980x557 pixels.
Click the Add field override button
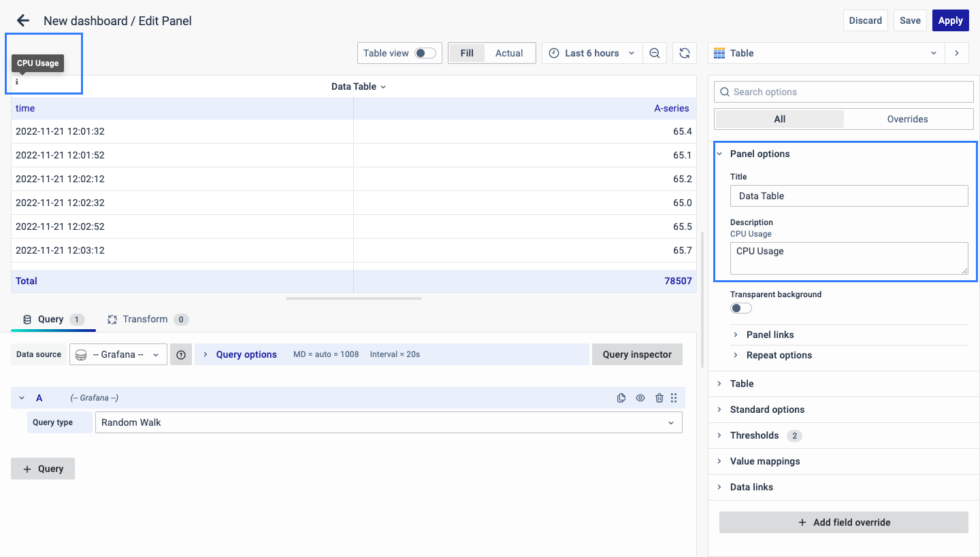(843, 522)
